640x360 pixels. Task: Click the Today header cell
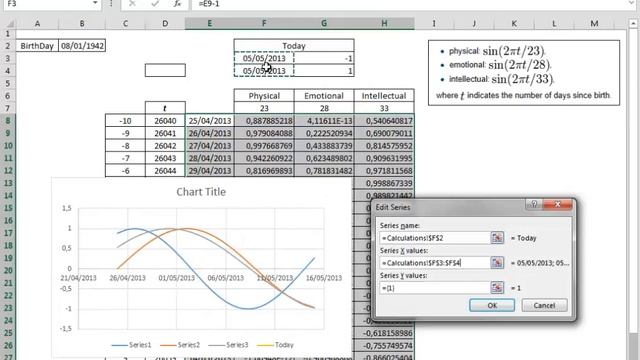tap(294, 46)
